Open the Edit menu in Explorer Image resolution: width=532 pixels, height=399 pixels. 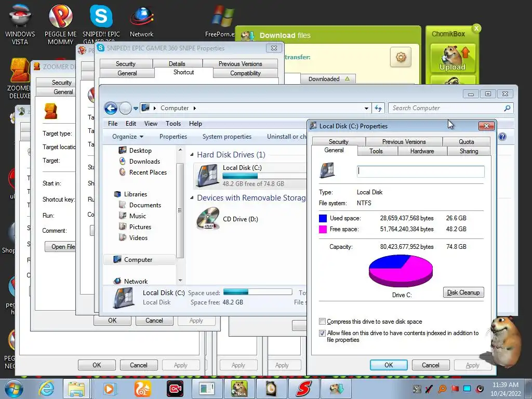(130, 124)
